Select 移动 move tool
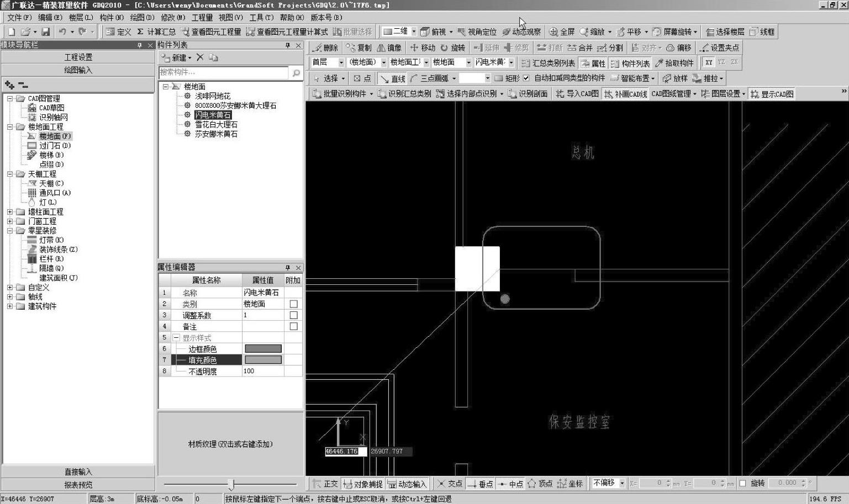The height and width of the screenshot is (504, 849). (423, 48)
